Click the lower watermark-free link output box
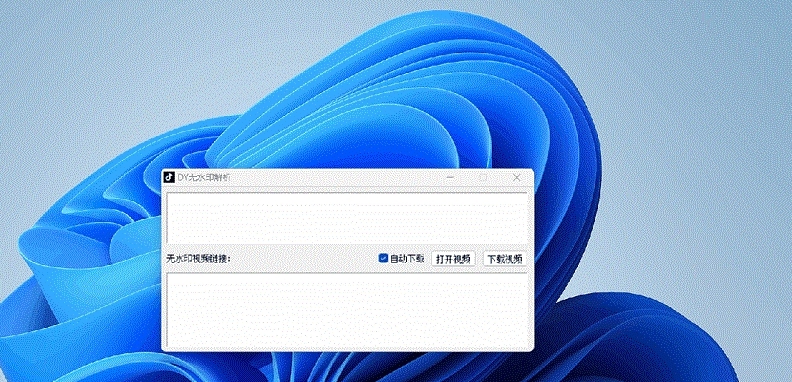Viewport: 792px width, 382px height. click(347, 310)
